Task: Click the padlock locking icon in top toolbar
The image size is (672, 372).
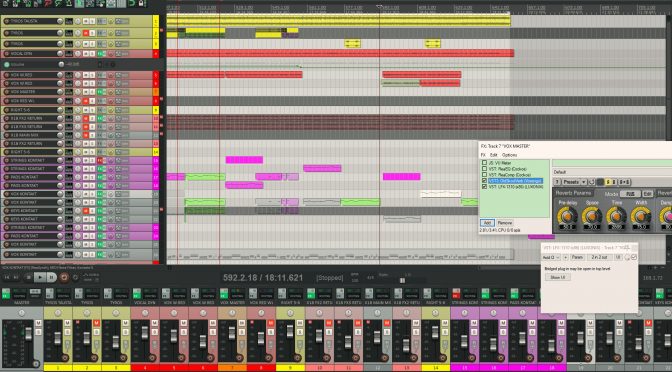Action: pos(141,3)
